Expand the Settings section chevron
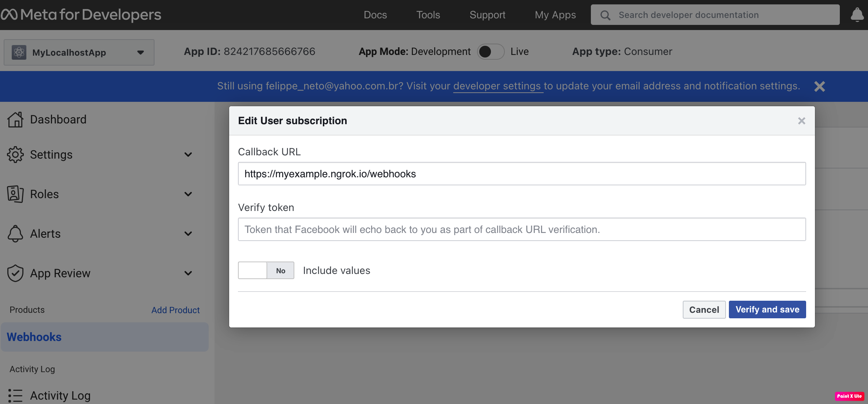868x404 pixels. pyautogui.click(x=188, y=155)
